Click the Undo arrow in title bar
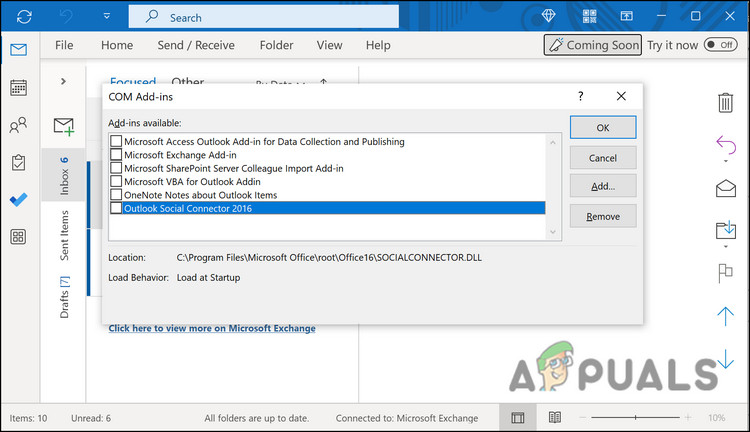The image size is (750, 432). click(66, 16)
